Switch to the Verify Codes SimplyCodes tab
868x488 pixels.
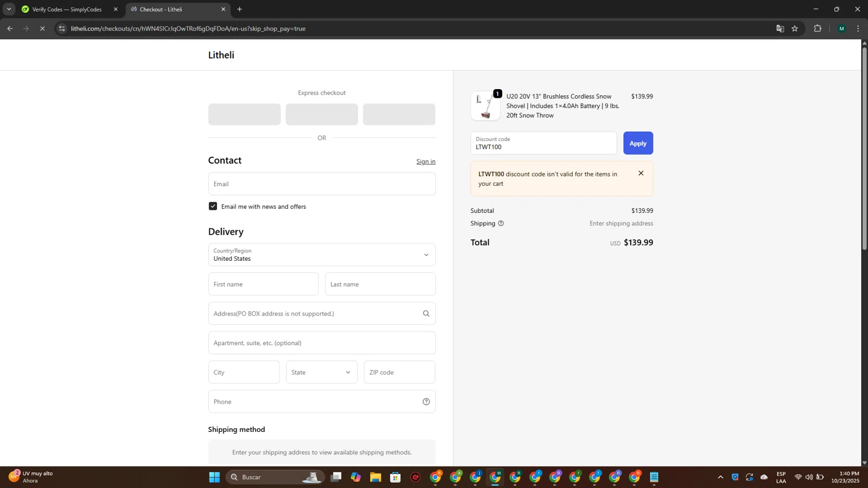[67, 9]
